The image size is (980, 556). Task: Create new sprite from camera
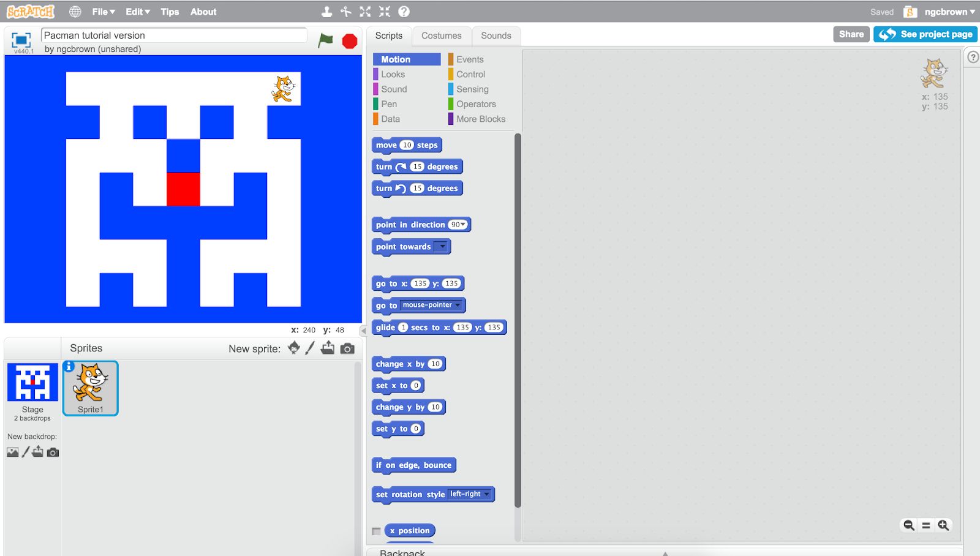(347, 348)
